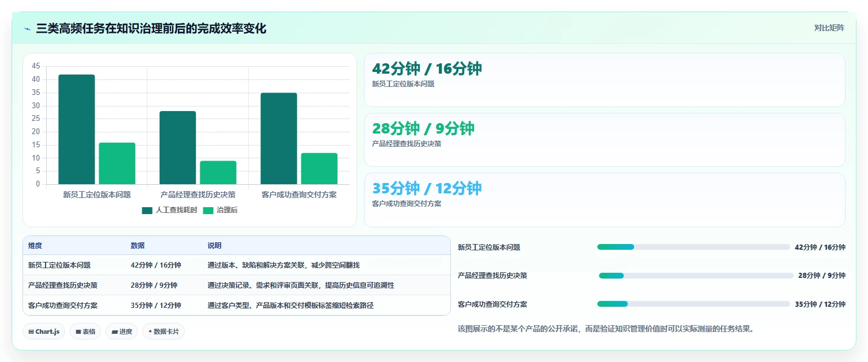Click the 治理后 legend text
The width and height of the screenshot is (868, 362).
pyautogui.click(x=227, y=211)
